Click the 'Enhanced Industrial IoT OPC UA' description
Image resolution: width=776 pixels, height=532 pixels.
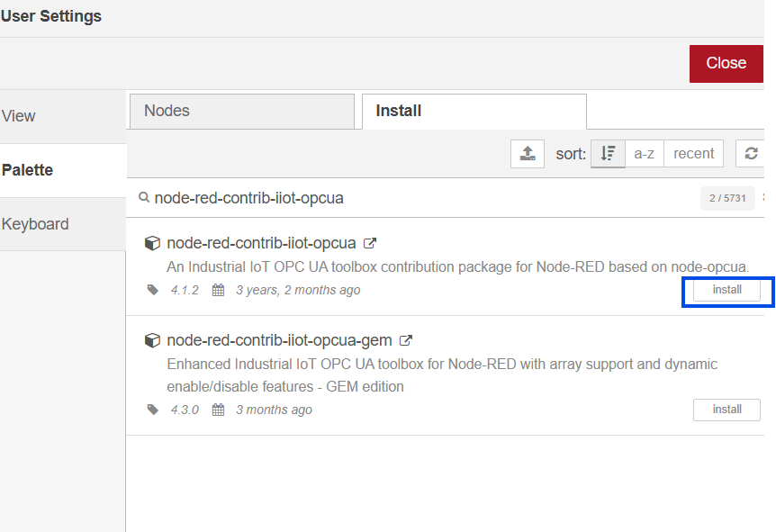tap(442, 375)
